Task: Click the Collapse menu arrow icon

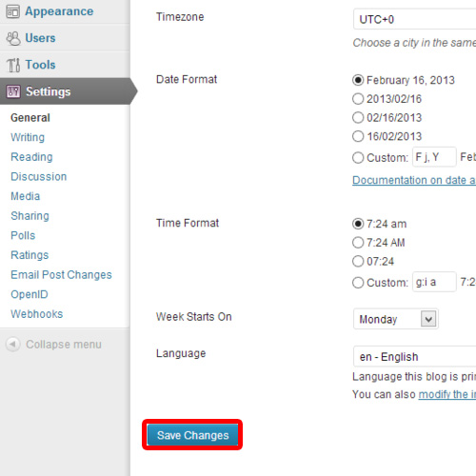Action: (x=13, y=344)
